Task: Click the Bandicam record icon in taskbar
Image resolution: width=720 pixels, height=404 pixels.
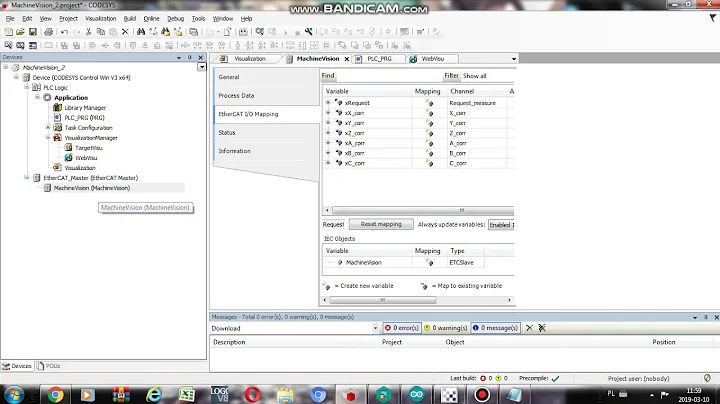Action: (x=482, y=395)
